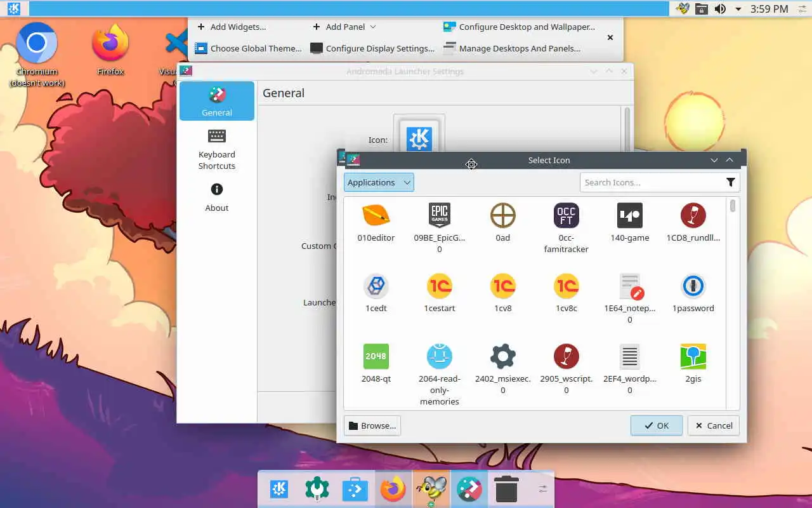Expand the system tray hidden icons arrow

(738, 9)
